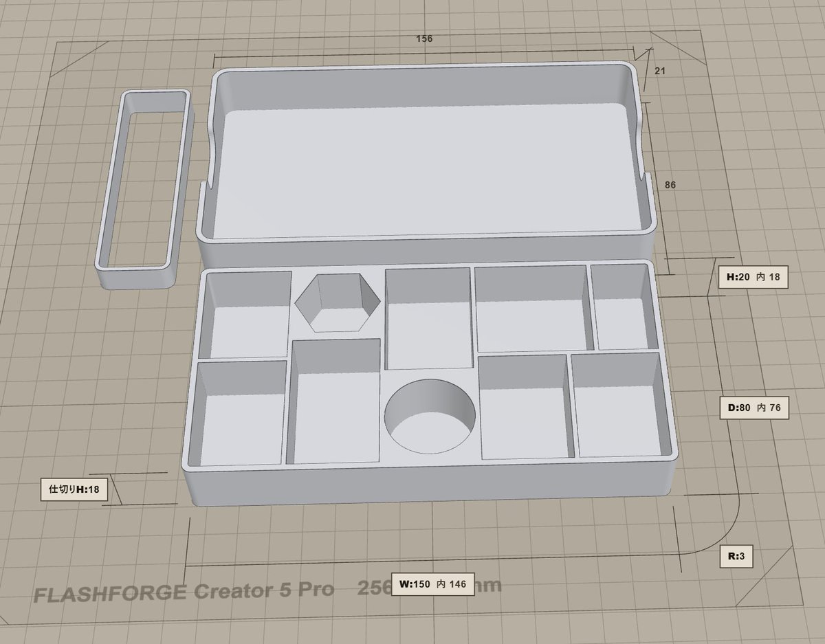The image size is (825, 644).
Task: Select the 仕切りH:18 label
Action: coord(75,490)
